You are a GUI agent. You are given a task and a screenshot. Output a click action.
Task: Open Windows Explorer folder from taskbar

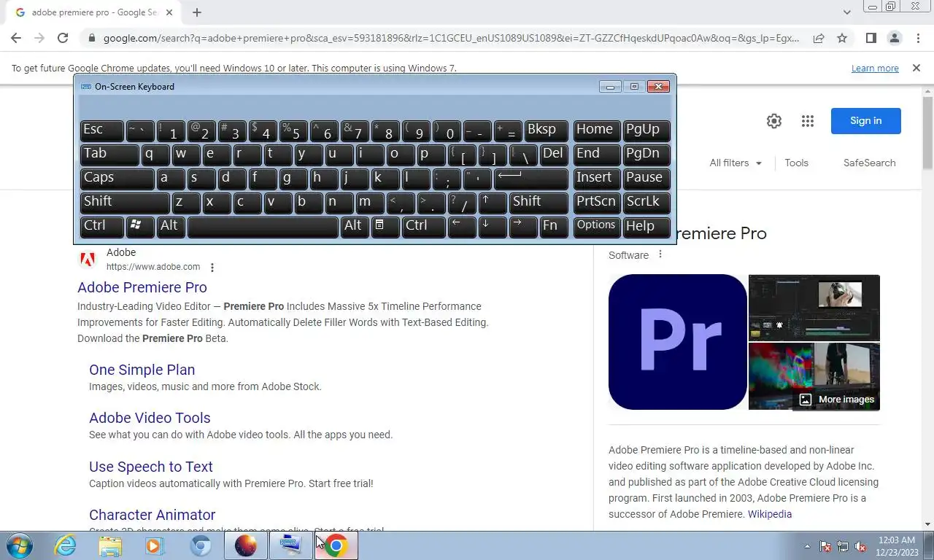(110, 545)
